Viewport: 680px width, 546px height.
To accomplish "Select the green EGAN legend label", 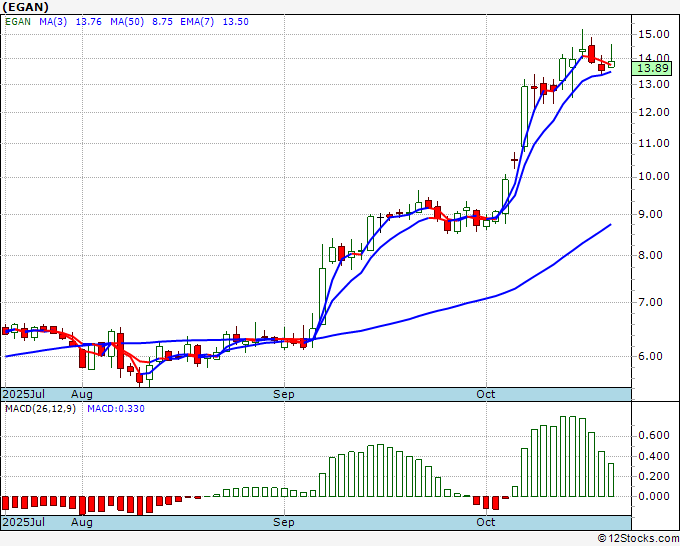I will tap(18, 22).
